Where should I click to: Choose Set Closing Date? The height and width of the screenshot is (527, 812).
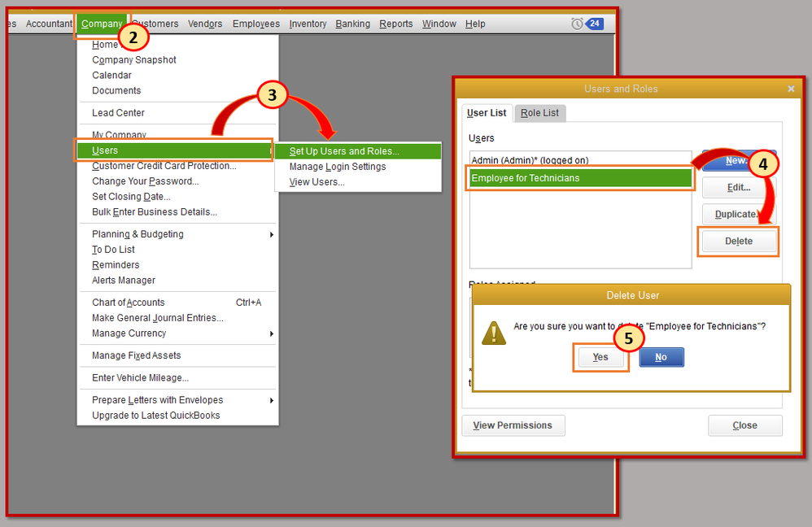(131, 197)
